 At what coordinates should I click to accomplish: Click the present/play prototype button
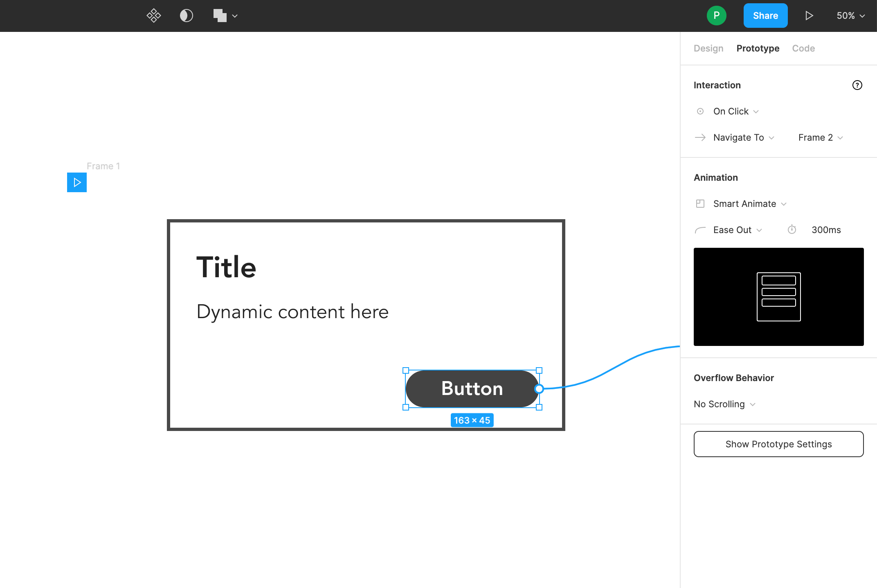[809, 16]
